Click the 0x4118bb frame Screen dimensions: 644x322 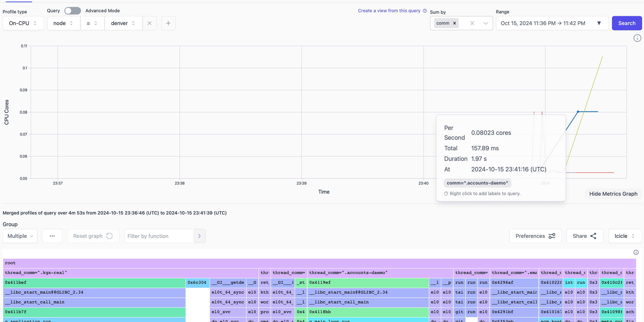[x=368, y=312]
